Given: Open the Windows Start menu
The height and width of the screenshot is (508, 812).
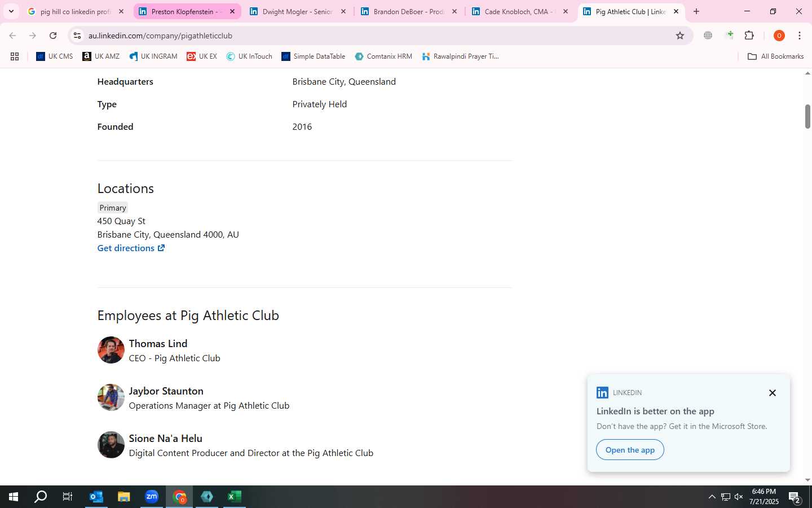Looking at the screenshot, I should point(14,497).
